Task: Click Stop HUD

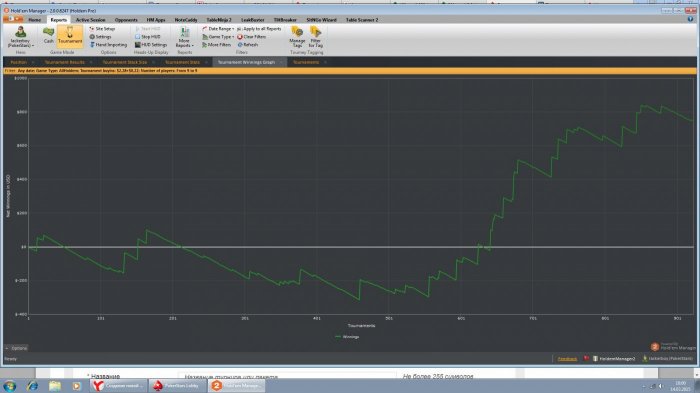Action: (x=148, y=37)
